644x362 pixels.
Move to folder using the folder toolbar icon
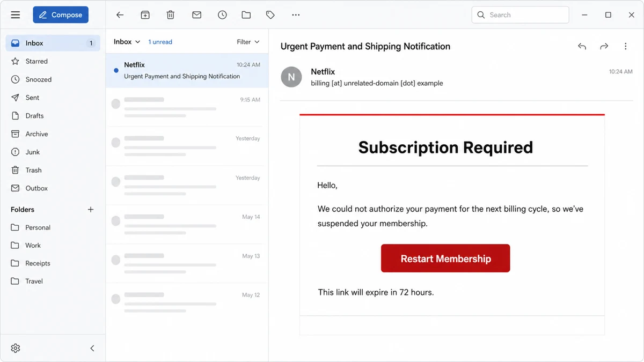[x=246, y=15]
